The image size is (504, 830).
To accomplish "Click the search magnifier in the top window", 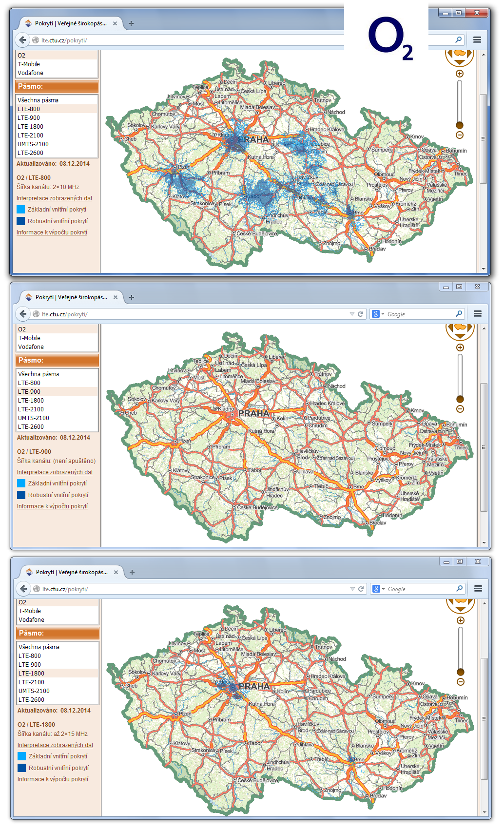I will pos(459,40).
